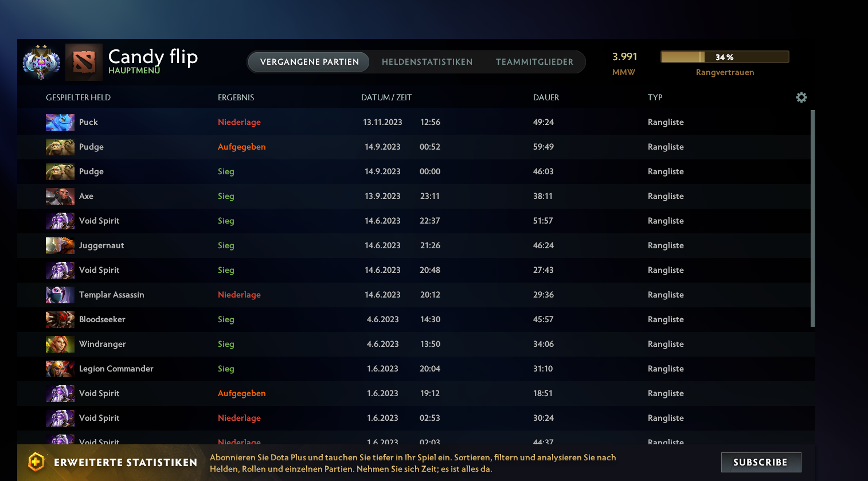Open the match list settings gear
The image size is (868, 481).
(801, 97)
